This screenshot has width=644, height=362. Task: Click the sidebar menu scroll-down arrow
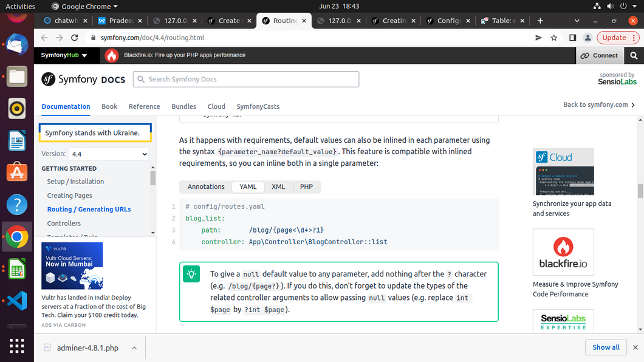tap(152, 233)
